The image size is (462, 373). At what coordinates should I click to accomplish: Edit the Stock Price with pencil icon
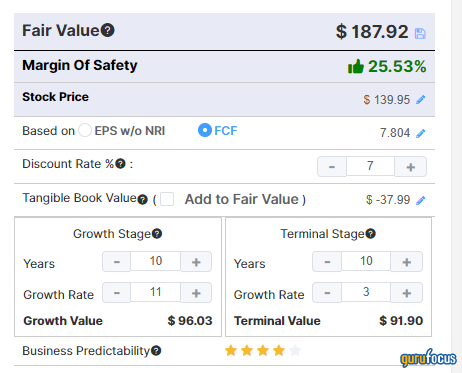click(421, 99)
